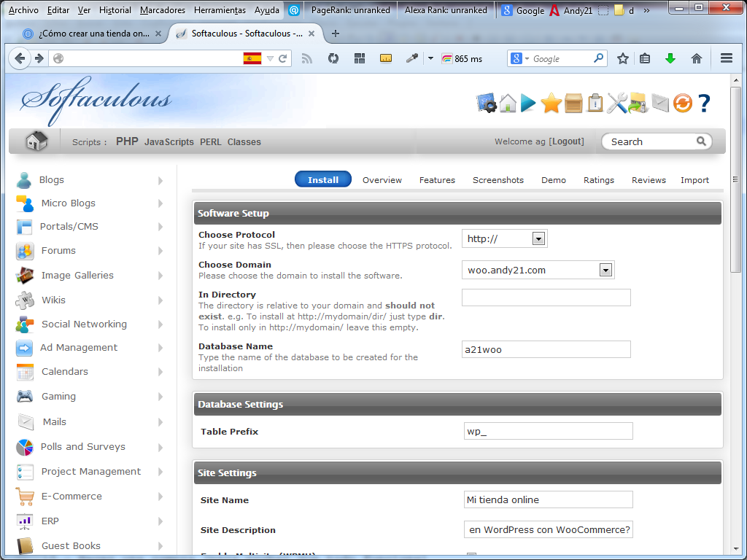
Task: Open downloads with the green arrow icon
Action: coord(670,58)
